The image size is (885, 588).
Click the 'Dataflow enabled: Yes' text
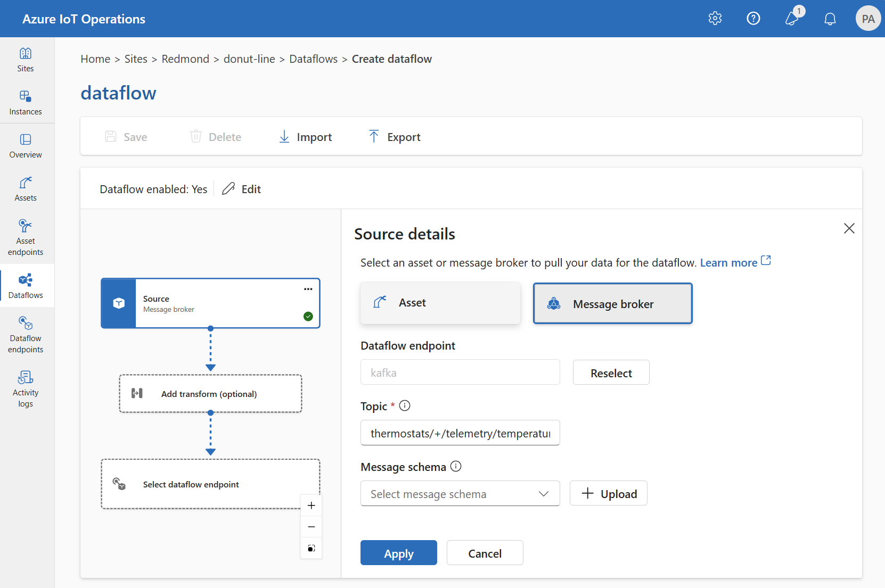pyautogui.click(x=153, y=189)
